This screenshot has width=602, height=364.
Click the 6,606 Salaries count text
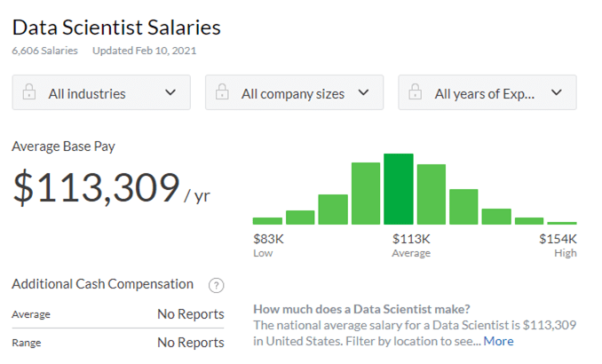(44, 51)
